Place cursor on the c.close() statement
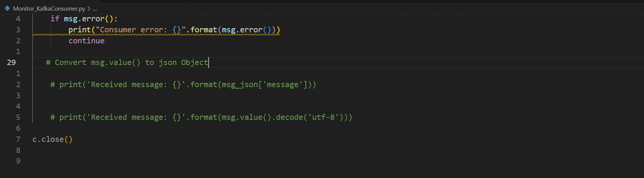 pos(52,139)
